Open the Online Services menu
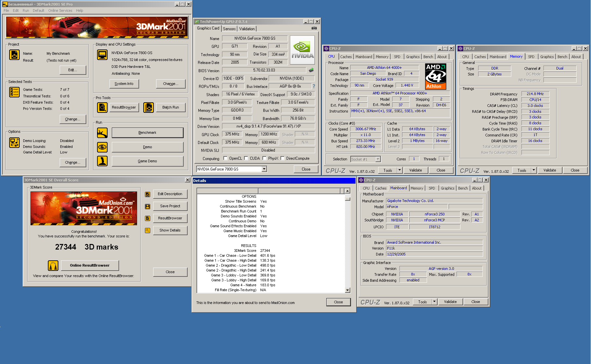This screenshot has width=591, height=364. (60, 10)
